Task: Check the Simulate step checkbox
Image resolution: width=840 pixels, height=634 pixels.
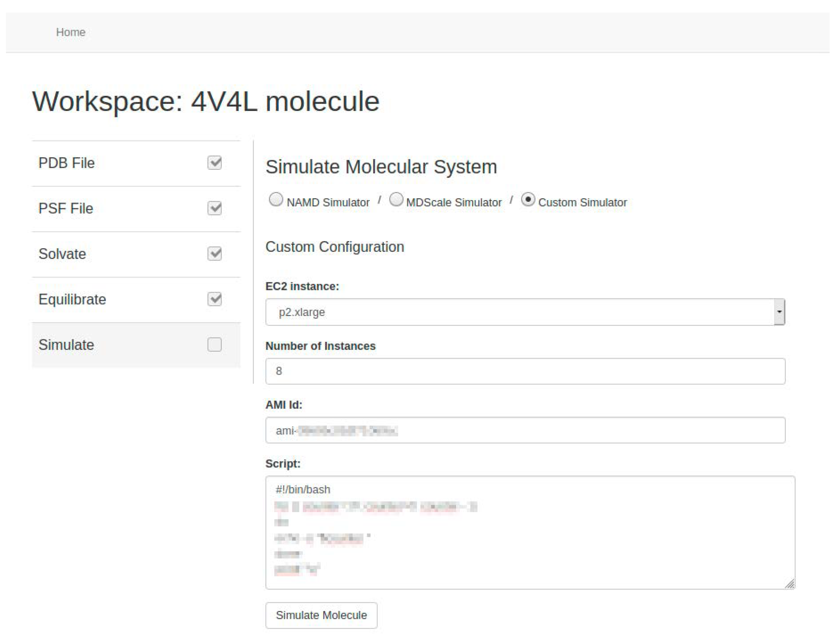Action: (214, 344)
